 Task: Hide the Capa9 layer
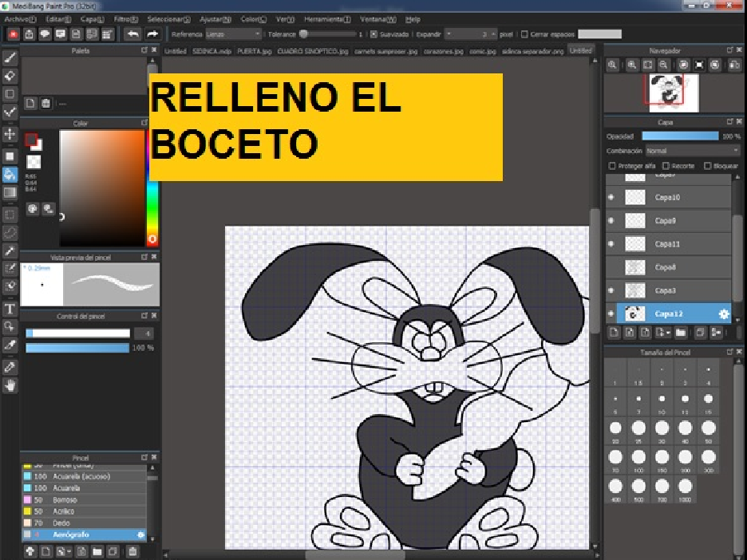pos(611,220)
